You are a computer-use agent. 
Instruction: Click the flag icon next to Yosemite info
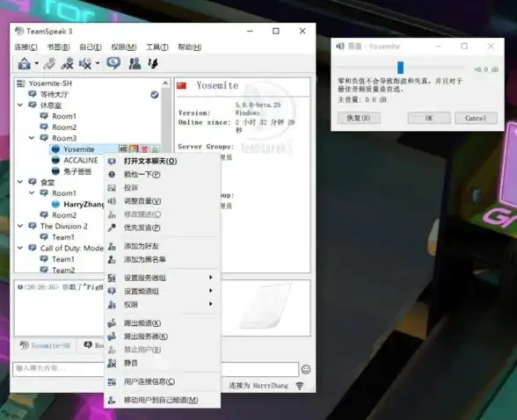[182, 86]
